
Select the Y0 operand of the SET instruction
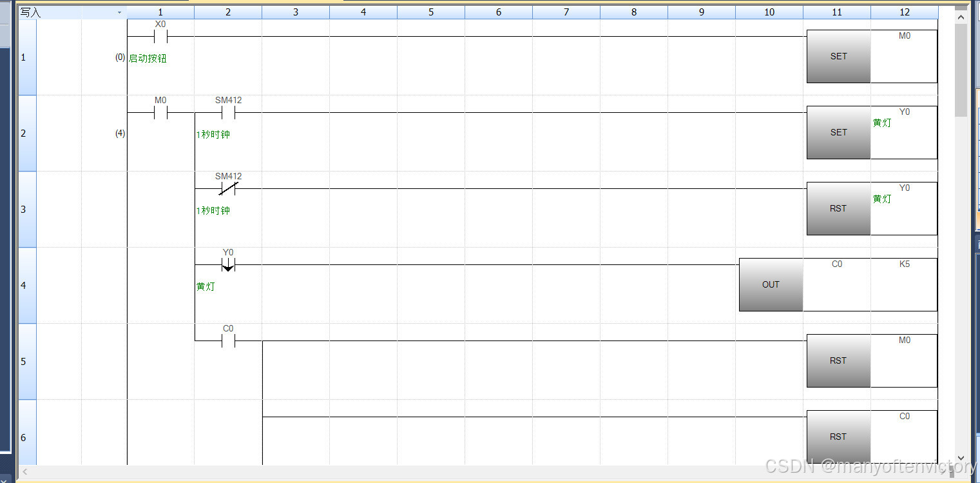pyautogui.click(x=905, y=112)
